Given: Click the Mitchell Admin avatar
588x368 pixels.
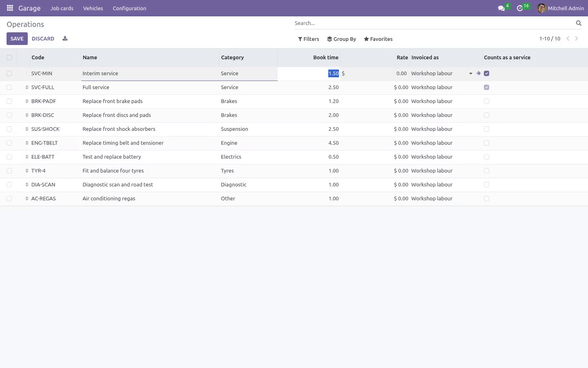Looking at the screenshot, I should [541, 8].
